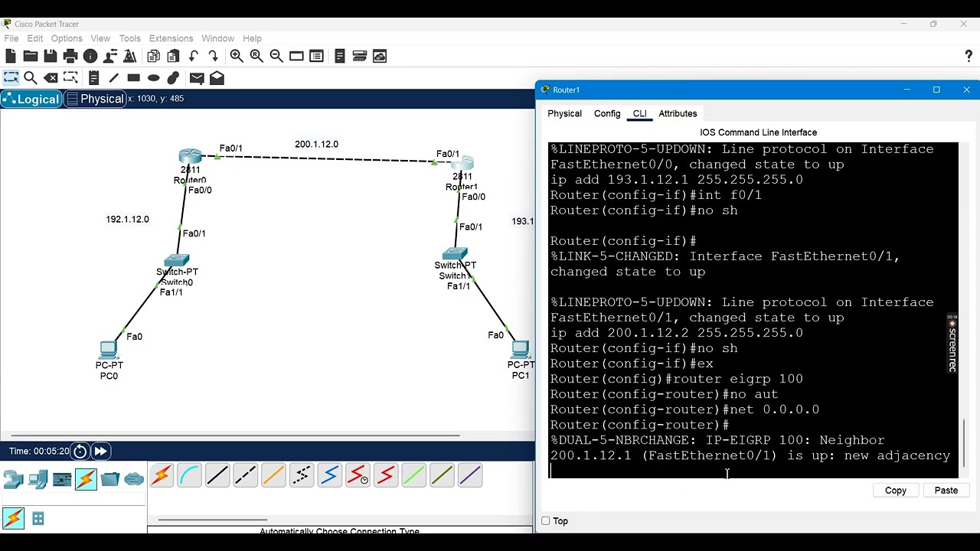Click the New file icon
The height and width of the screenshot is (551, 980).
click(x=11, y=56)
